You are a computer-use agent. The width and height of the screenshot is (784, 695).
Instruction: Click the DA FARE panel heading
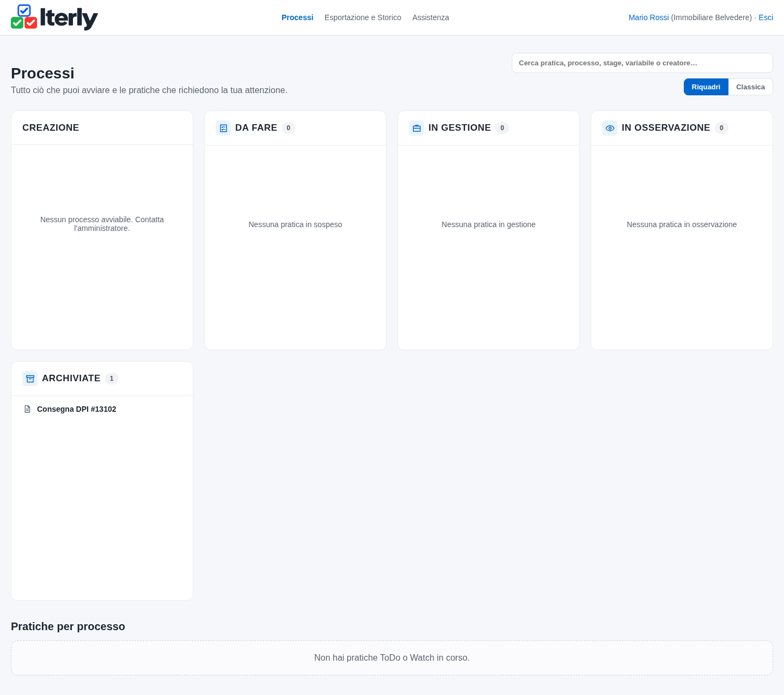(256, 127)
